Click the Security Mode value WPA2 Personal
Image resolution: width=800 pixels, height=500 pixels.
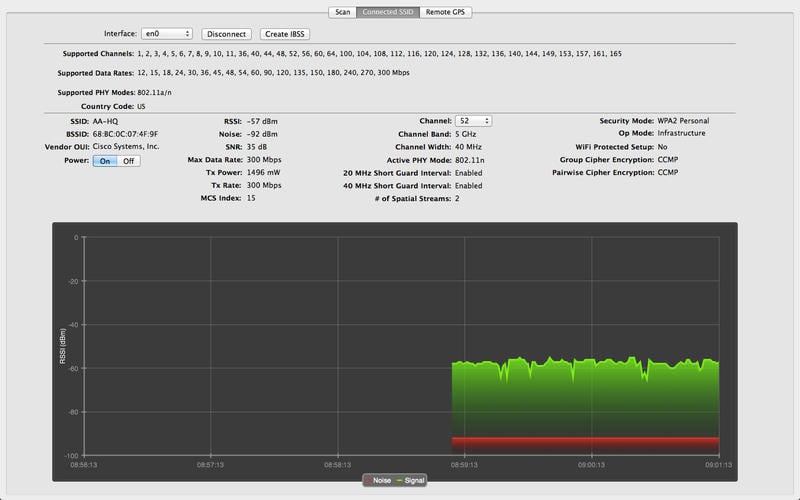coord(683,121)
